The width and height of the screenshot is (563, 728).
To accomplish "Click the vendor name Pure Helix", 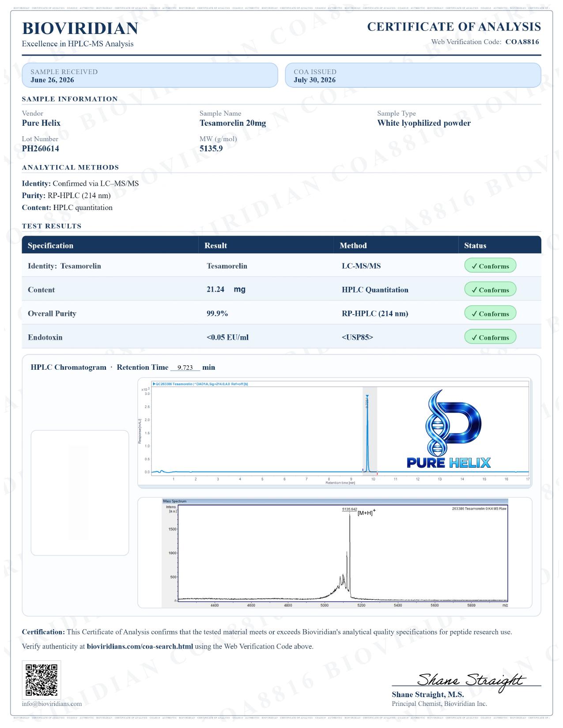I will 41,123.
